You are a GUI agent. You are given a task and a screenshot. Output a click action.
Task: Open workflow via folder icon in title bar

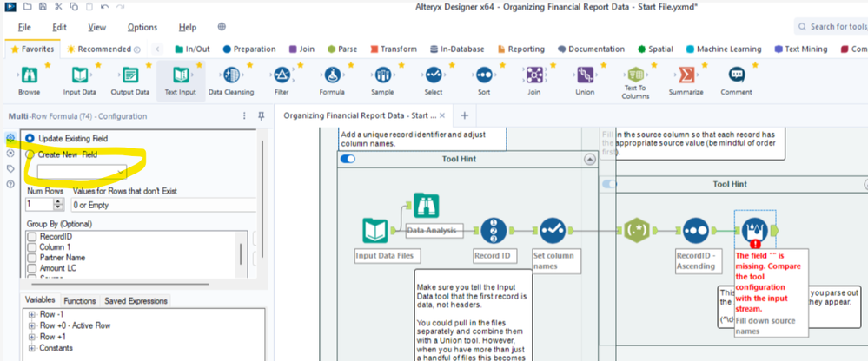click(x=28, y=7)
